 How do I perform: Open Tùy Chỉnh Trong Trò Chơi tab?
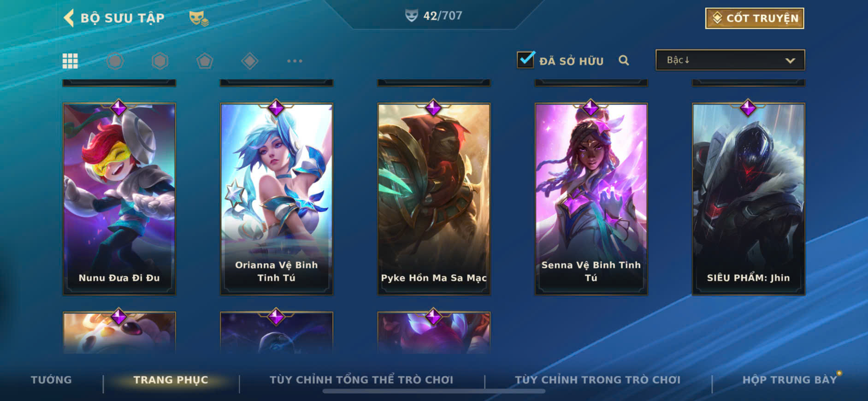tap(597, 380)
